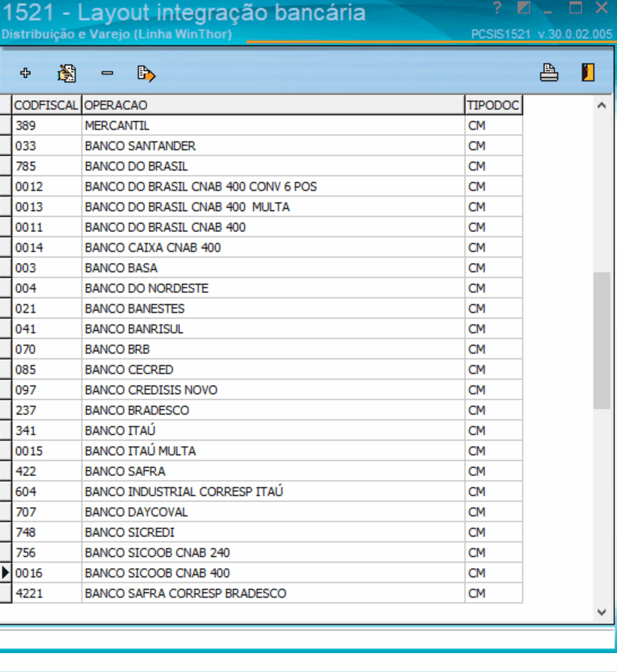Click the print icon in toolbar
The width and height of the screenshot is (617, 672).
548,72
